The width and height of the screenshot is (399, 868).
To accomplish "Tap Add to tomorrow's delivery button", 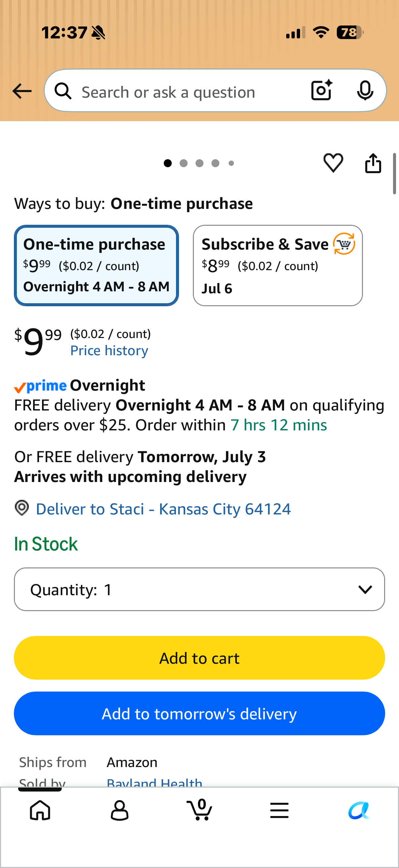I will tap(199, 713).
